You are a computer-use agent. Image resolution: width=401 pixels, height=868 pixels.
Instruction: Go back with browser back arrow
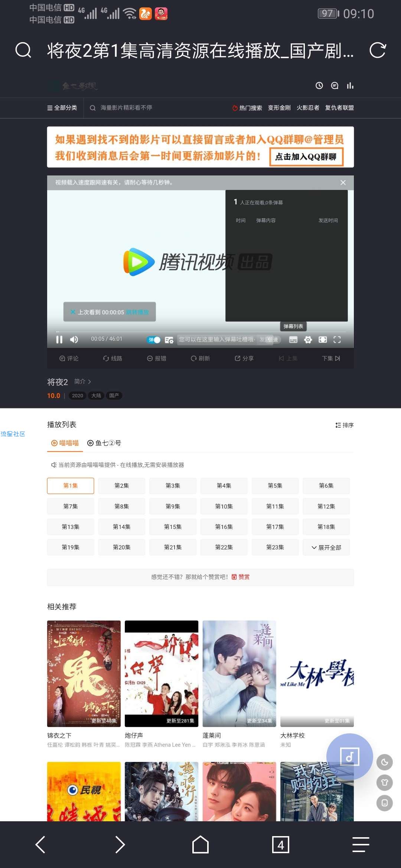(40, 845)
